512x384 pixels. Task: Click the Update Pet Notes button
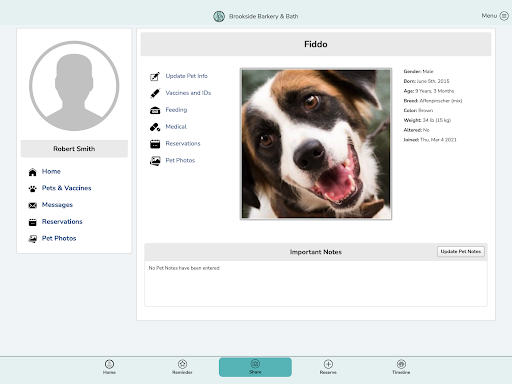coord(461,252)
